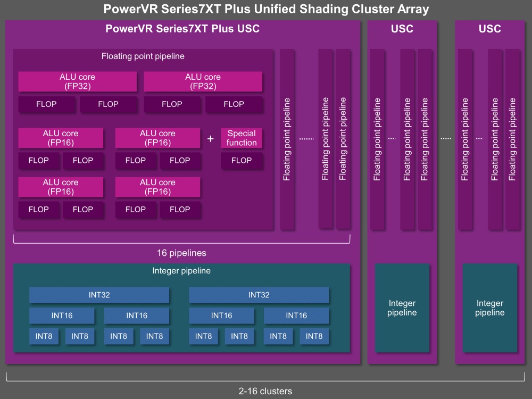
Task: Click the FLOP box under Special function
Action: (x=242, y=161)
